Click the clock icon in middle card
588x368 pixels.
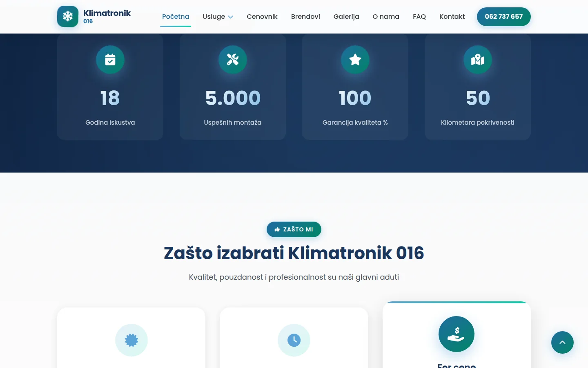[x=294, y=340]
